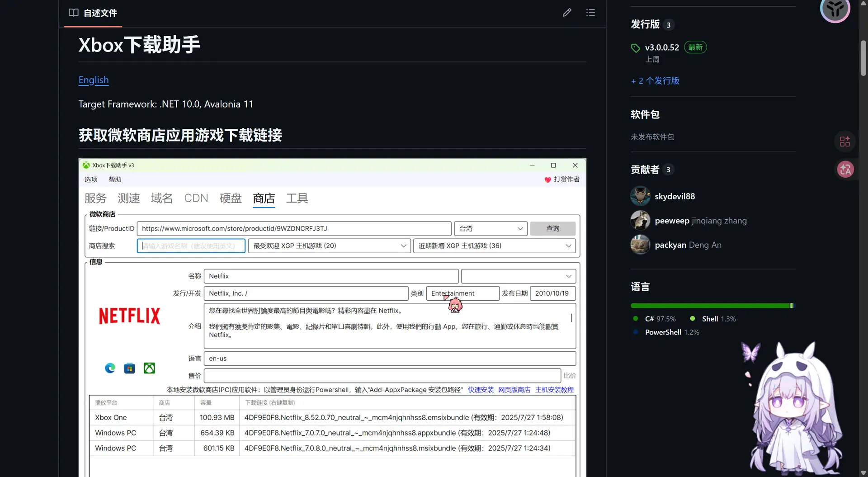Click the empty 售价 price field
Viewport: 868px width, 477px height.
382,376
